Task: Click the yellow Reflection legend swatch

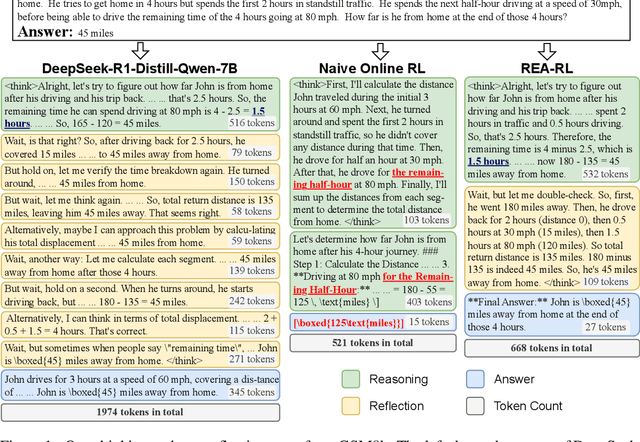Action: pos(351,406)
